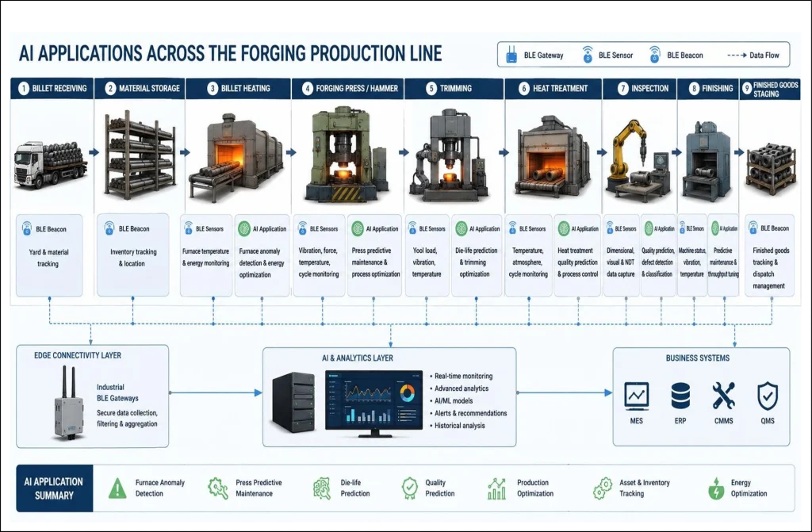Click the 'Real-time monitoring' bullet text
This screenshot has height=532, width=812.
click(x=463, y=376)
